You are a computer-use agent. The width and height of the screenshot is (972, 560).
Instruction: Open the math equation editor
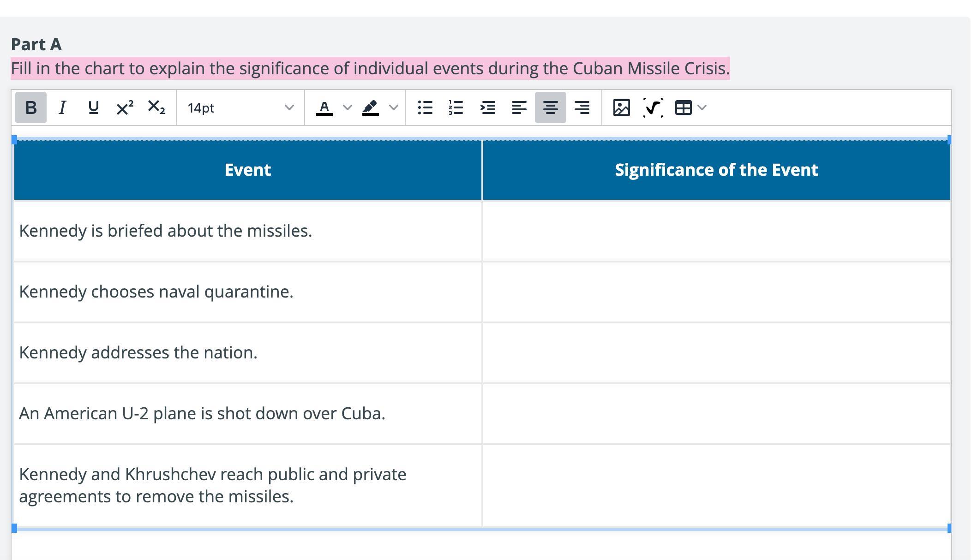point(653,107)
